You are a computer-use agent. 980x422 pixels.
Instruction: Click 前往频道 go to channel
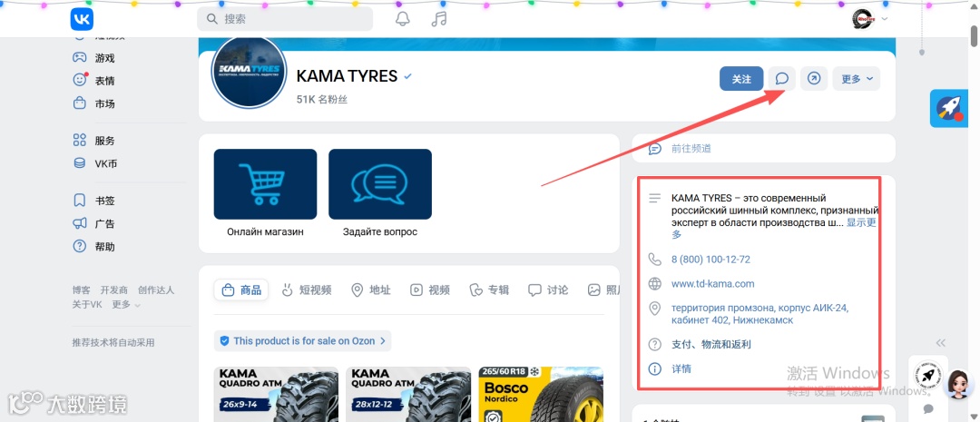(691, 149)
